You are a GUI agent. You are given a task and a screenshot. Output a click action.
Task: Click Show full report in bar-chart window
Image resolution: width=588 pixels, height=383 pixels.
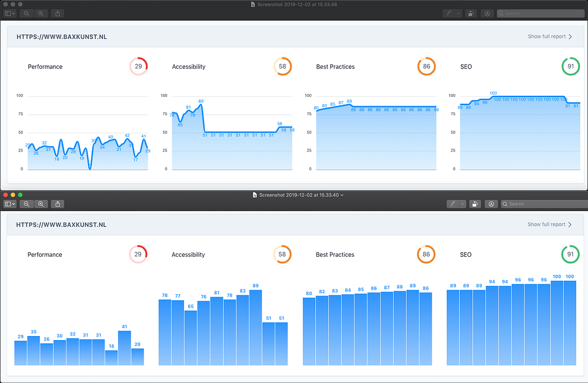[549, 224]
